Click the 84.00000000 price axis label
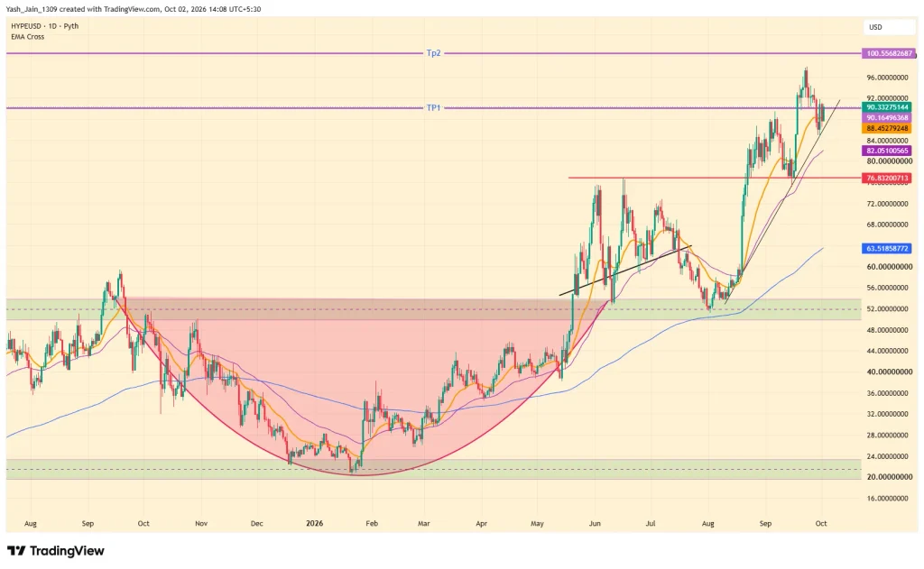 (x=887, y=140)
